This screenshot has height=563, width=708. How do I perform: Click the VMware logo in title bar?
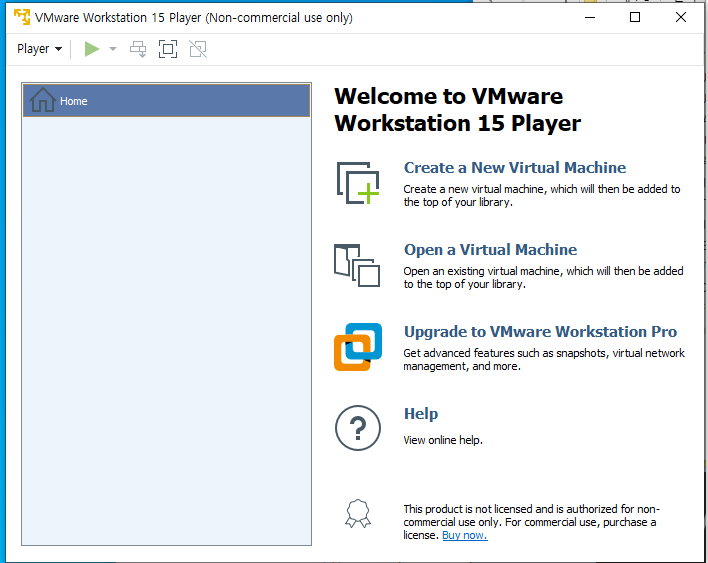(21, 18)
